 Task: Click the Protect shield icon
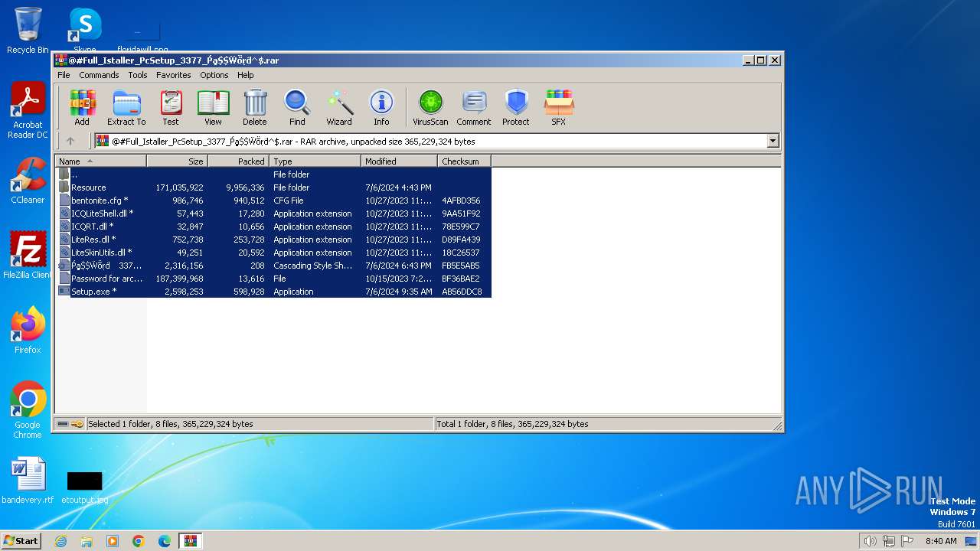516,107
